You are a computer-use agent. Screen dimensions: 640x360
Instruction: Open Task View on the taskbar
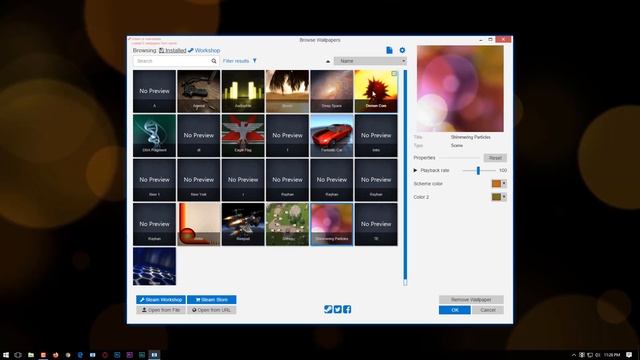(x=18, y=355)
